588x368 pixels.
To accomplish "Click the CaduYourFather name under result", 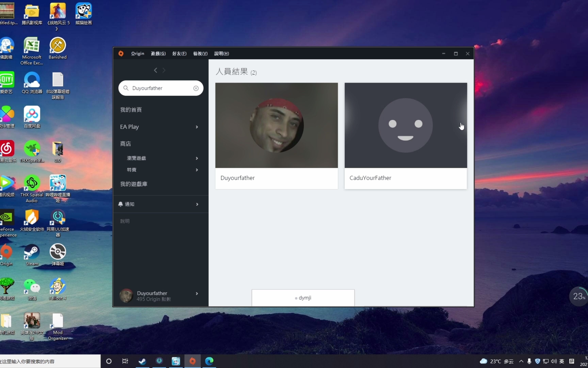I will [x=370, y=178].
